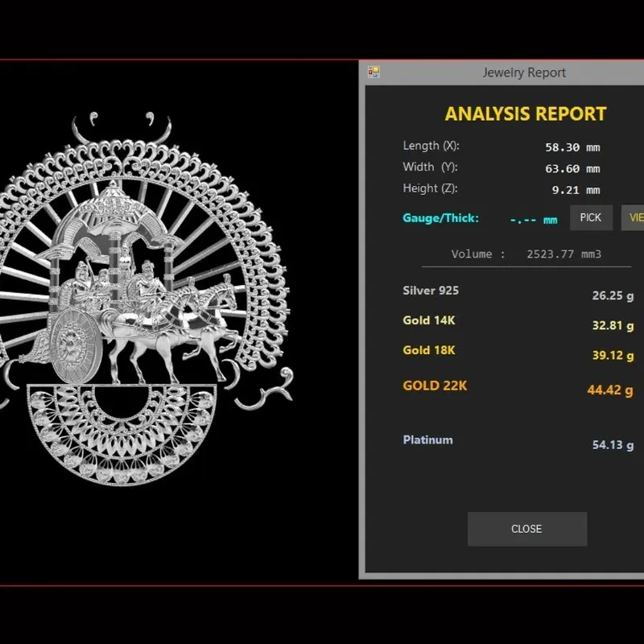This screenshot has width=644, height=644.
Task: Click the Width (Y) measurement value
Action: pos(572,169)
